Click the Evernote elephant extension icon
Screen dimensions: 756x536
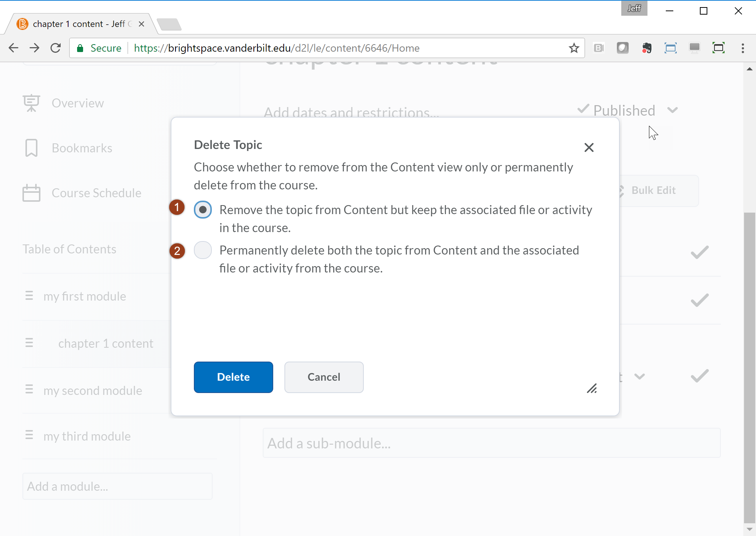[647, 48]
